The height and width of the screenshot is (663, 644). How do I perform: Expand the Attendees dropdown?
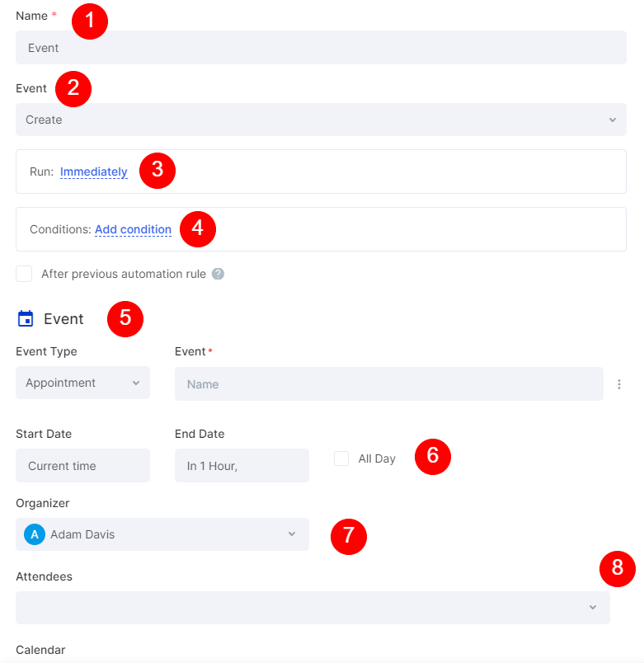click(x=313, y=608)
